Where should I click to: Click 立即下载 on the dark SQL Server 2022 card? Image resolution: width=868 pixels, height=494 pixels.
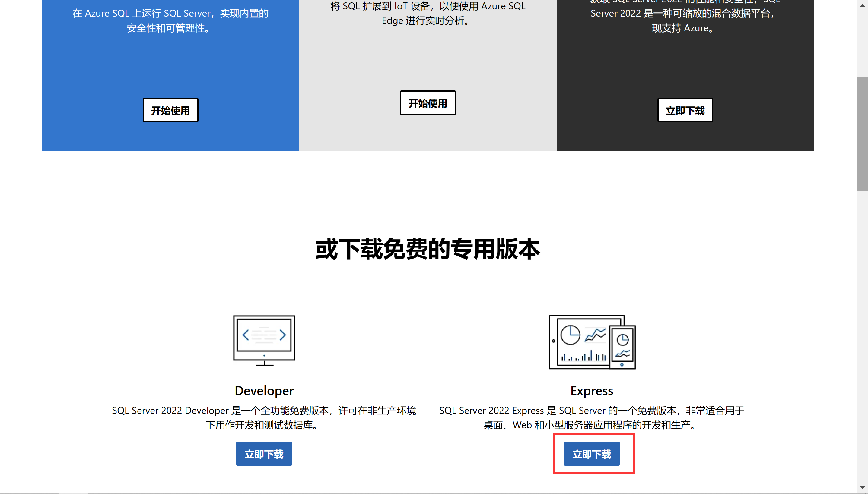coord(685,110)
